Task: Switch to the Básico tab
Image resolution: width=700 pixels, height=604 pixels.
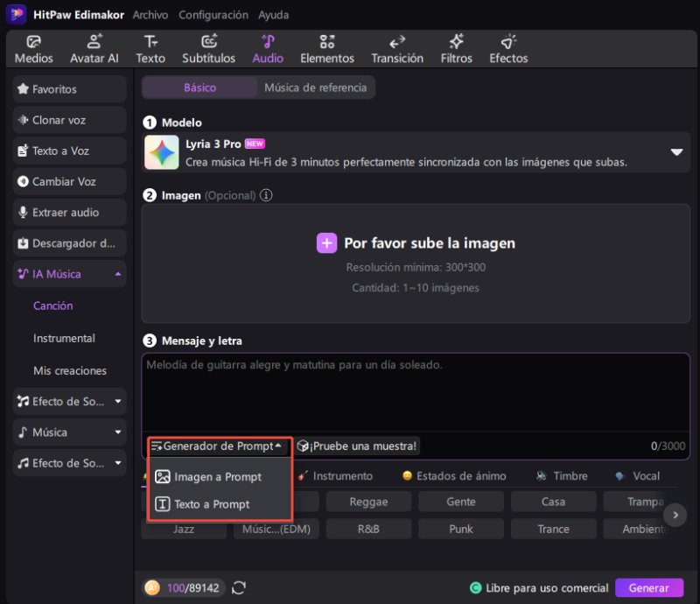Action: point(200,88)
